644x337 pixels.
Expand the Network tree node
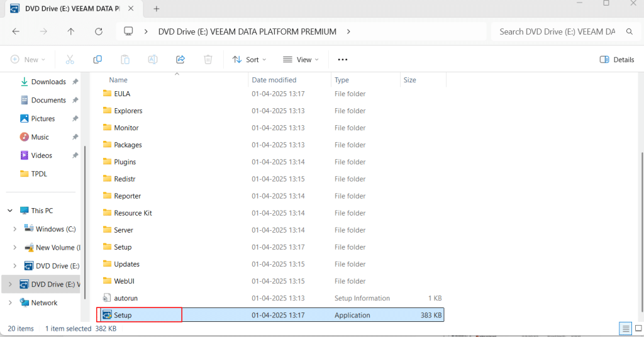tap(10, 302)
